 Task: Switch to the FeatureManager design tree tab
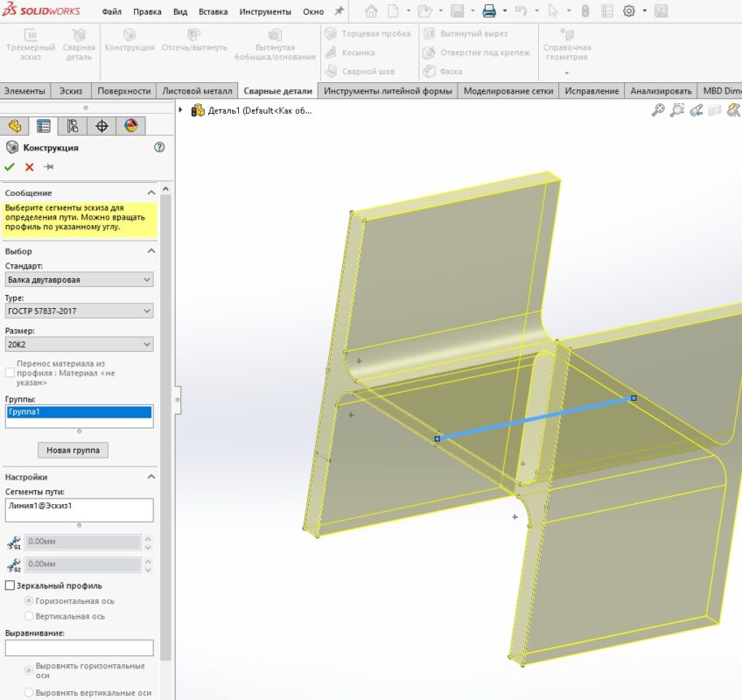(x=15, y=126)
